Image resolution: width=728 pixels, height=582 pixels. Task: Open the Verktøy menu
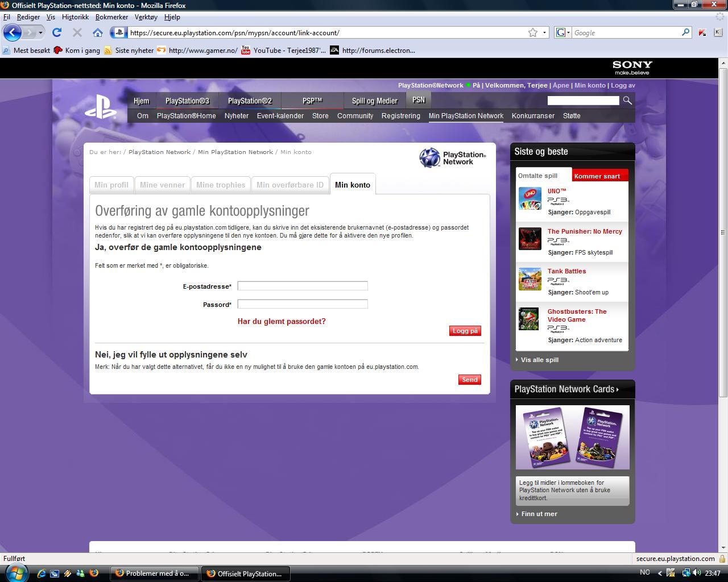(146, 17)
